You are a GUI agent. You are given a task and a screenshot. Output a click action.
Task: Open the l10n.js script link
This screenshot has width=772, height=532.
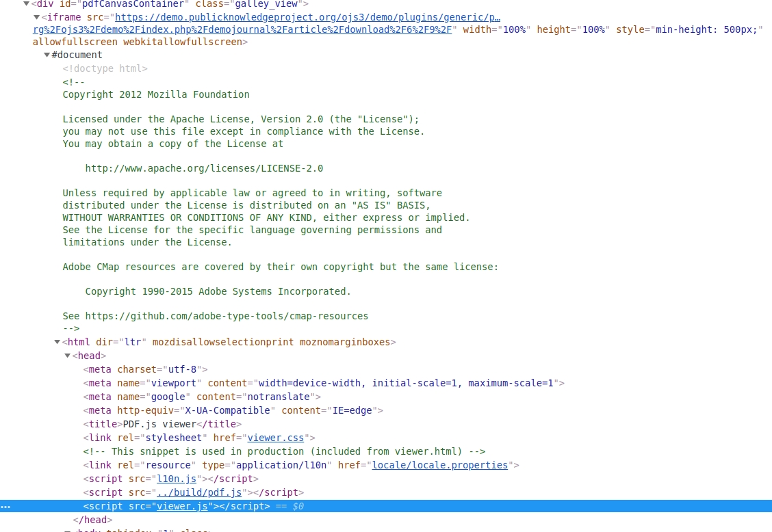[x=176, y=479]
